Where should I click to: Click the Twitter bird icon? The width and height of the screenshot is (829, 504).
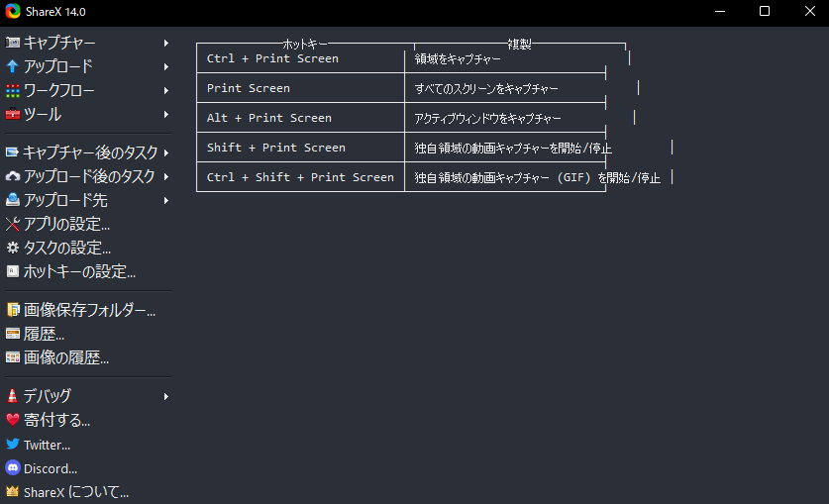point(13,445)
